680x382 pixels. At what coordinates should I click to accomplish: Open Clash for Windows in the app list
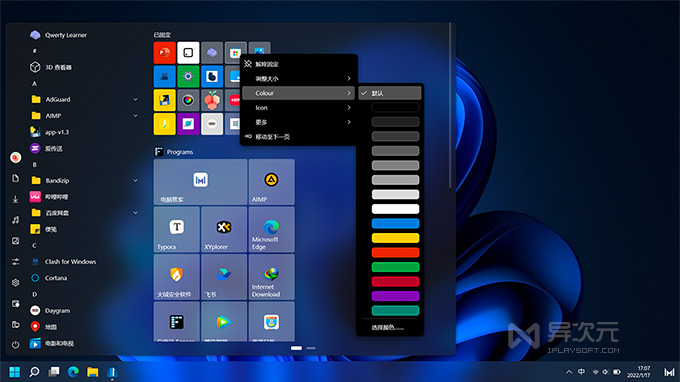point(71,261)
